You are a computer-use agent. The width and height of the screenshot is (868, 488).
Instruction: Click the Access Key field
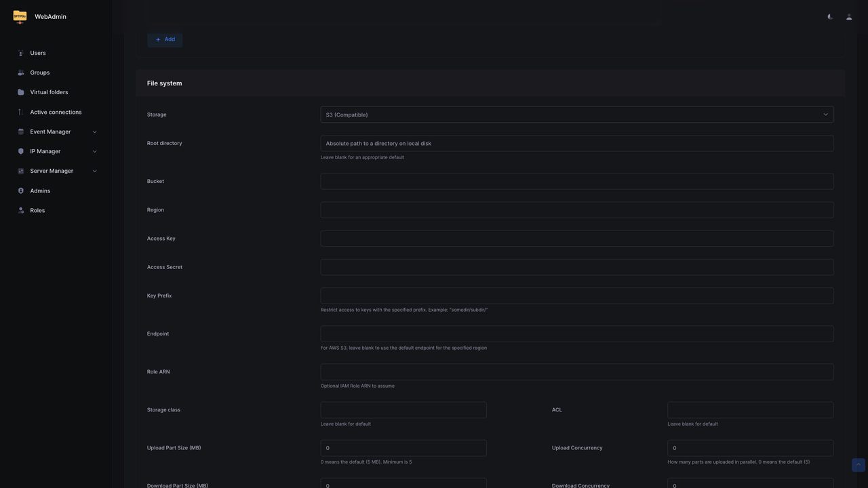pyautogui.click(x=576, y=239)
